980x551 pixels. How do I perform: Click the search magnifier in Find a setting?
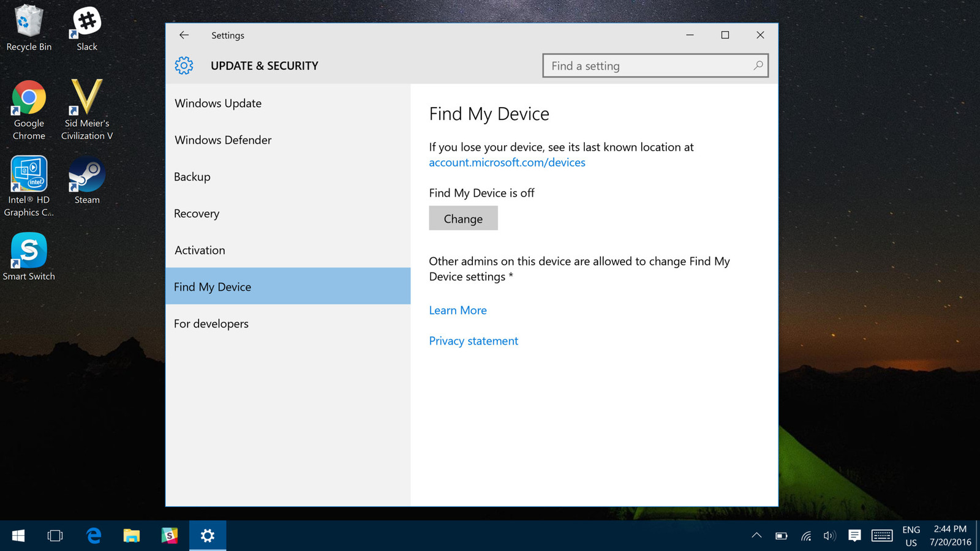(x=758, y=66)
